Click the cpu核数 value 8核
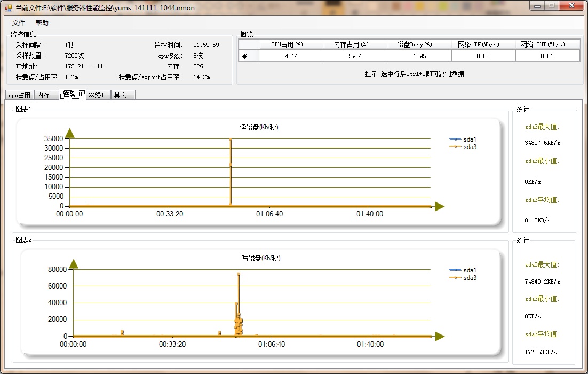The height and width of the screenshot is (374, 588). (198, 56)
